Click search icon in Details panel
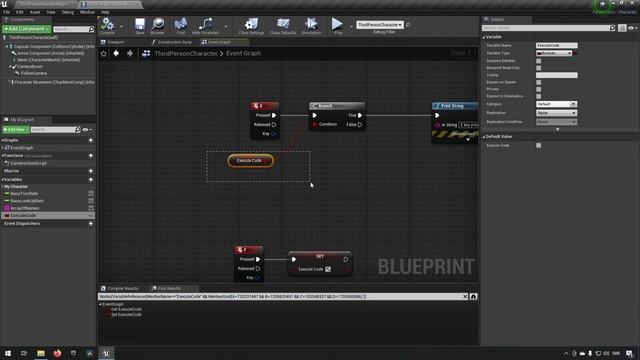The width and height of the screenshot is (640, 360). point(612,28)
